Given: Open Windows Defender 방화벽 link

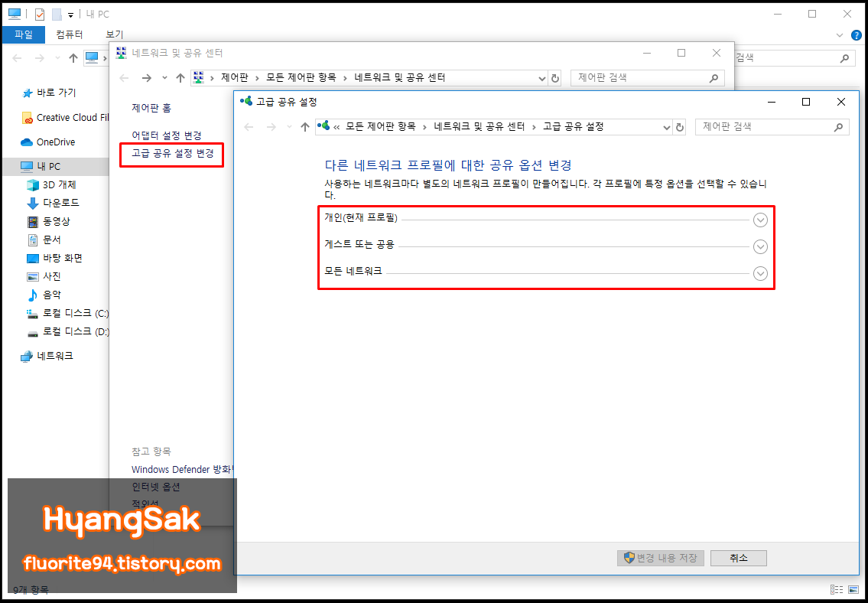Looking at the screenshot, I should 183,469.
